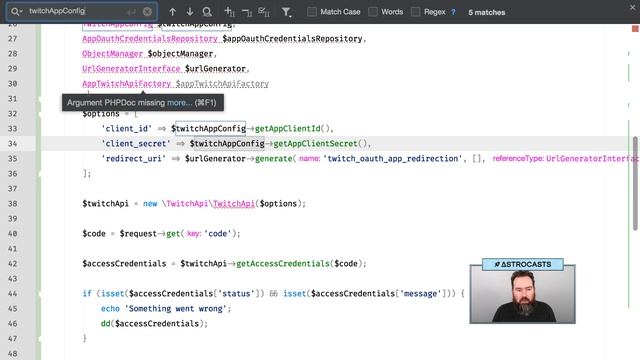Click the Astrocasts webcam overlay

[522, 291]
